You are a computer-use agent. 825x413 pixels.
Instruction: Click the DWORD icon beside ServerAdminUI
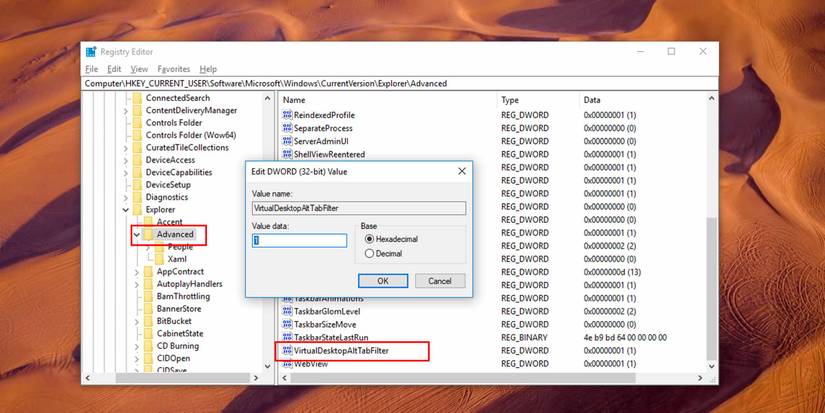(x=287, y=141)
